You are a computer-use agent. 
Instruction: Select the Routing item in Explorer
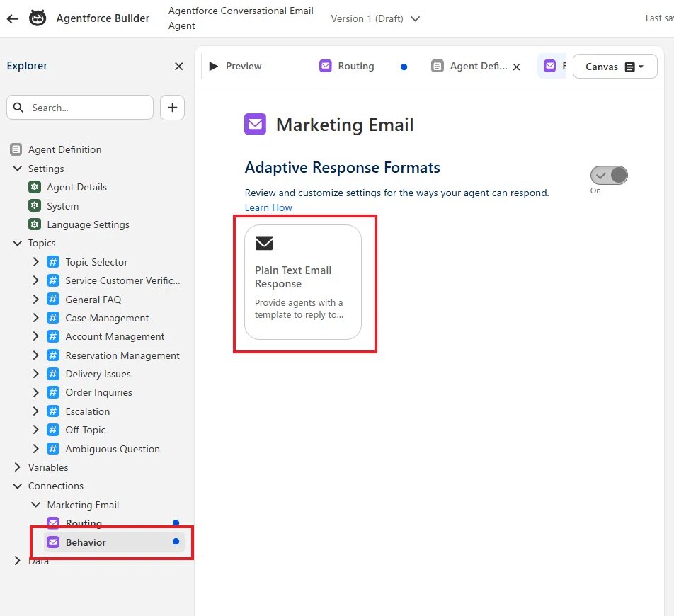coord(115,523)
